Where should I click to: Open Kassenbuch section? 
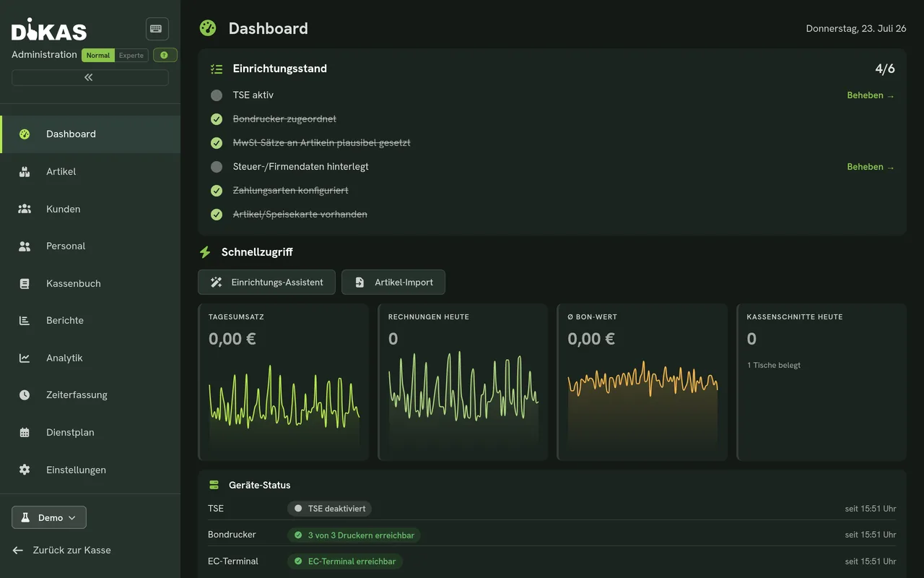pyautogui.click(x=90, y=284)
